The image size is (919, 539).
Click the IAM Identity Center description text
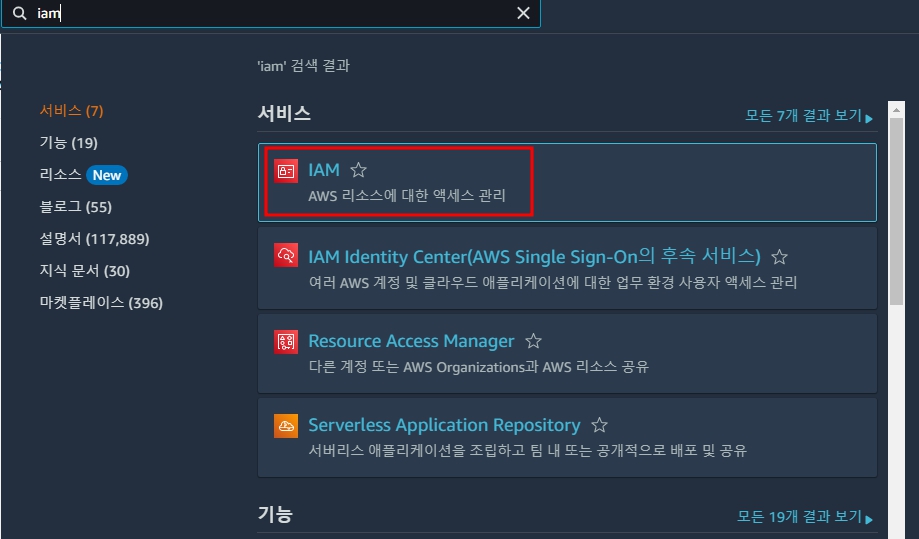pyautogui.click(x=553, y=282)
